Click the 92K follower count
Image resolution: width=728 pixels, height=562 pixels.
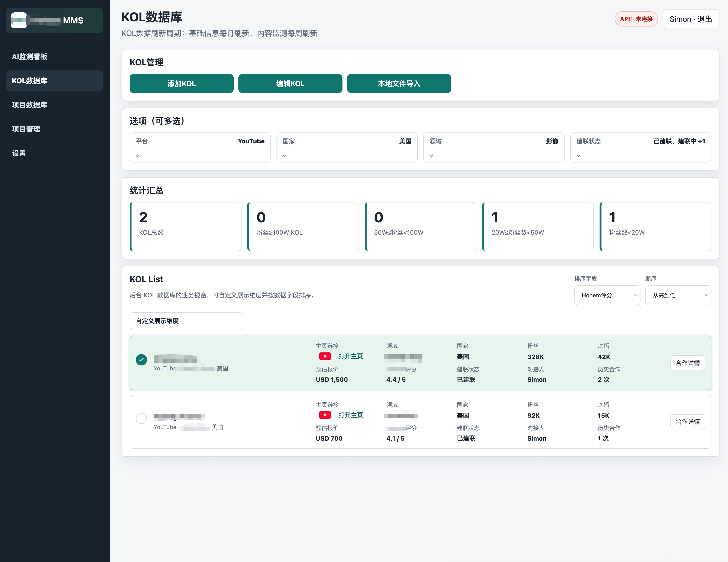pyautogui.click(x=534, y=415)
